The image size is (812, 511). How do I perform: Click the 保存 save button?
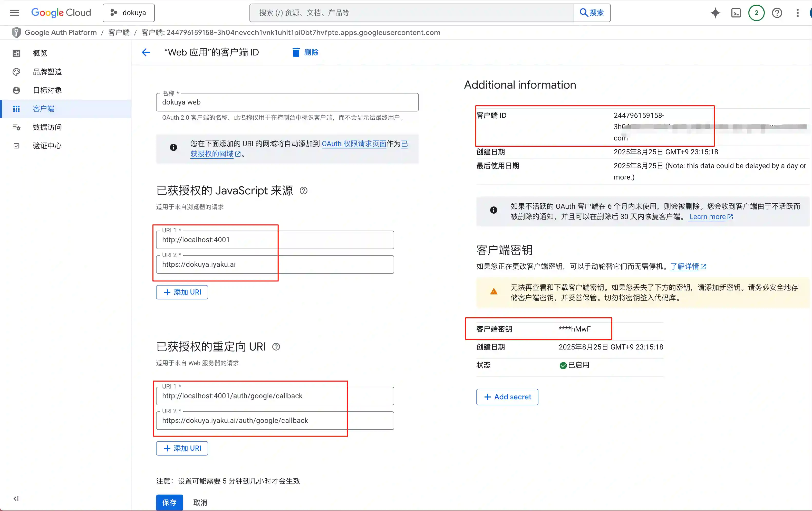click(x=169, y=502)
